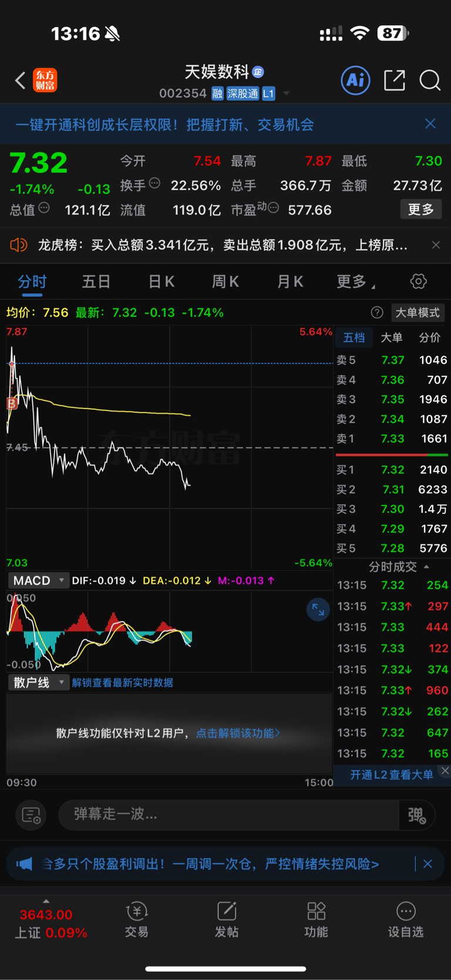Tap the 上证 3643.00 index value
The width and height of the screenshot is (451, 980).
pos(46,915)
